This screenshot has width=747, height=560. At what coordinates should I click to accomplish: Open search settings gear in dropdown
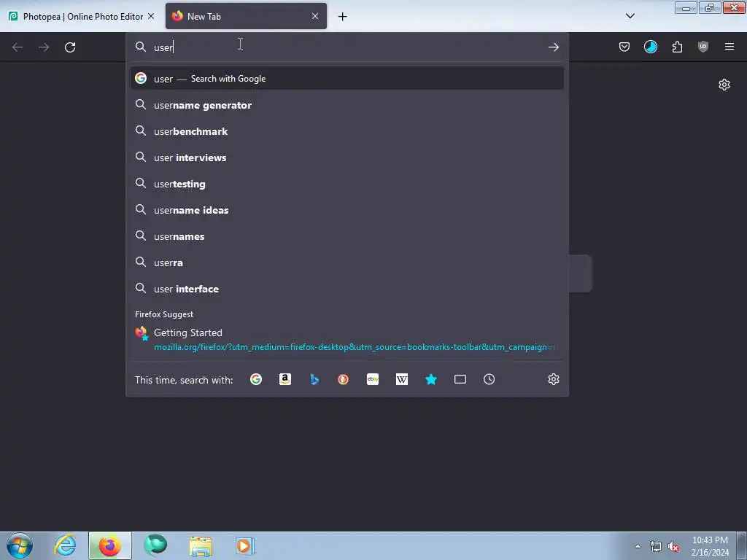[x=554, y=379]
